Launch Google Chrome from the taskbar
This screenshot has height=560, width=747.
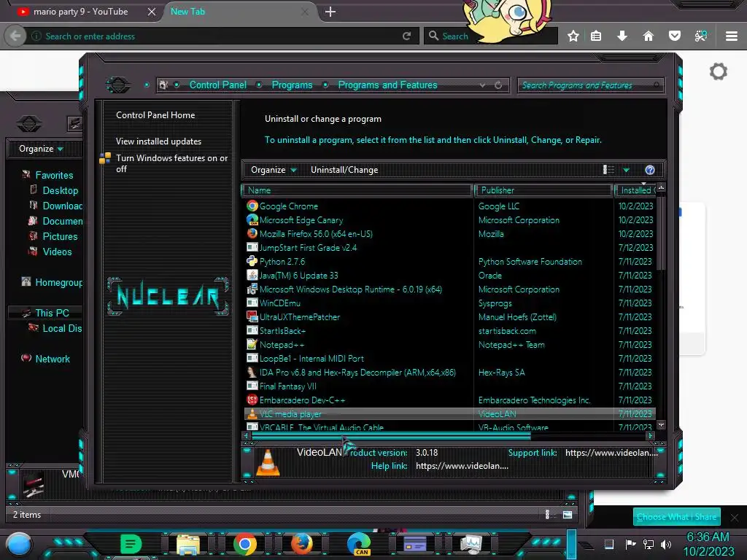[245, 544]
